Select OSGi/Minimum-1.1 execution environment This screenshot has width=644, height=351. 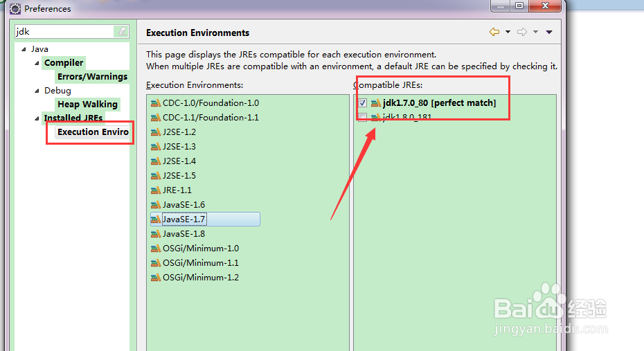coord(200,263)
